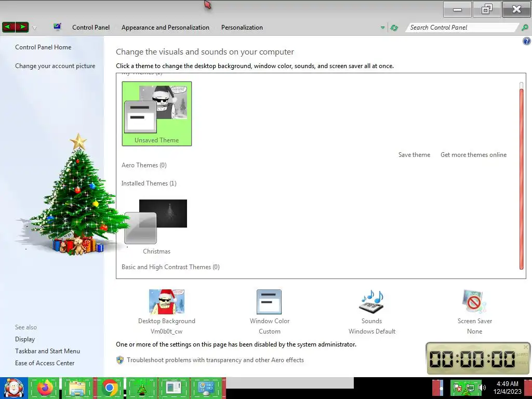Click the 00:00:00 timer gadget display

pos(472,358)
